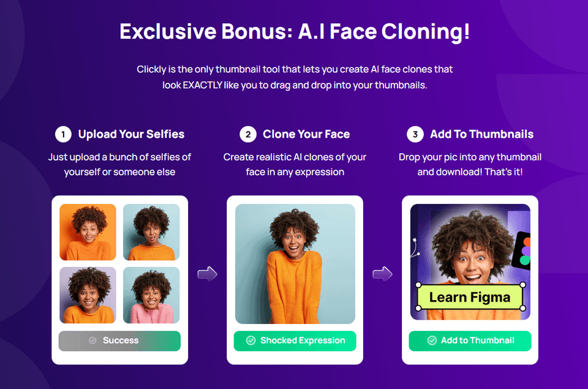Screen dimensions: 588x389
Task: Click the step 2 numbered circle icon
Action: coord(248,134)
